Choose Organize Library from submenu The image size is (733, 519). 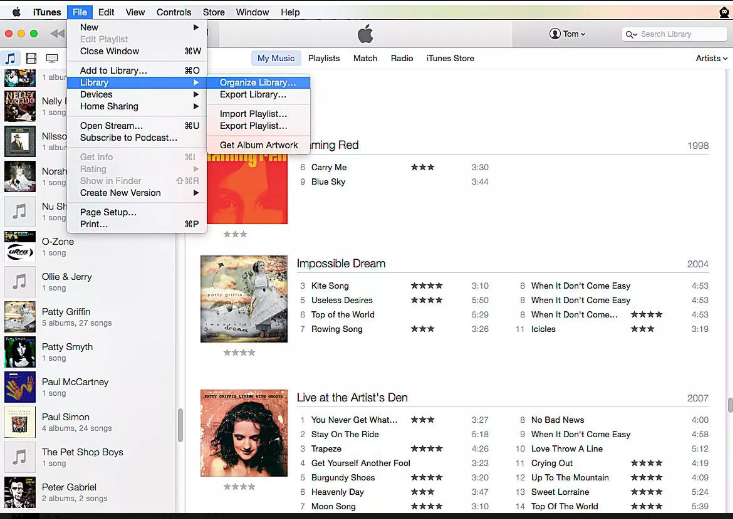point(258,82)
